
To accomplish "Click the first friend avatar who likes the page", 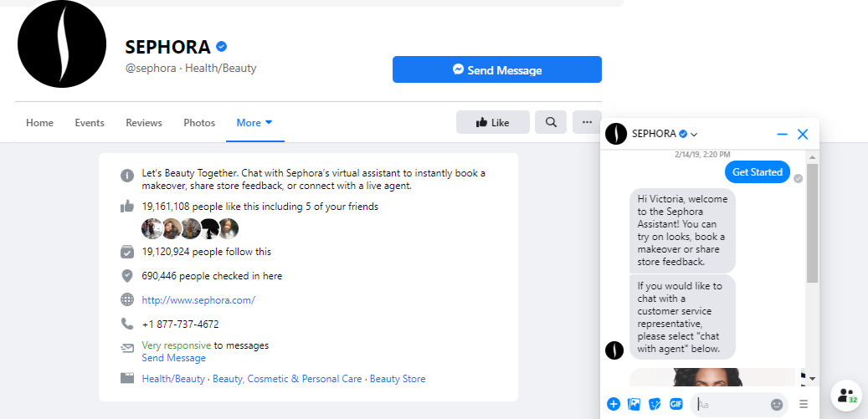I will (x=152, y=228).
